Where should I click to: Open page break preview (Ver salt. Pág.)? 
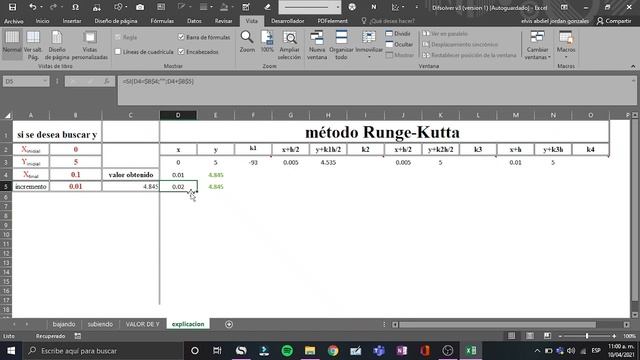tap(33, 45)
